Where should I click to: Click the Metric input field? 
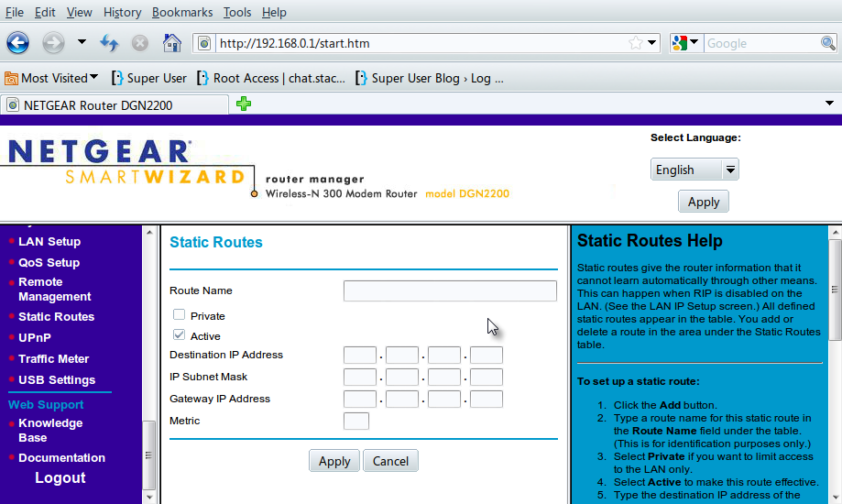click(356, 422)
